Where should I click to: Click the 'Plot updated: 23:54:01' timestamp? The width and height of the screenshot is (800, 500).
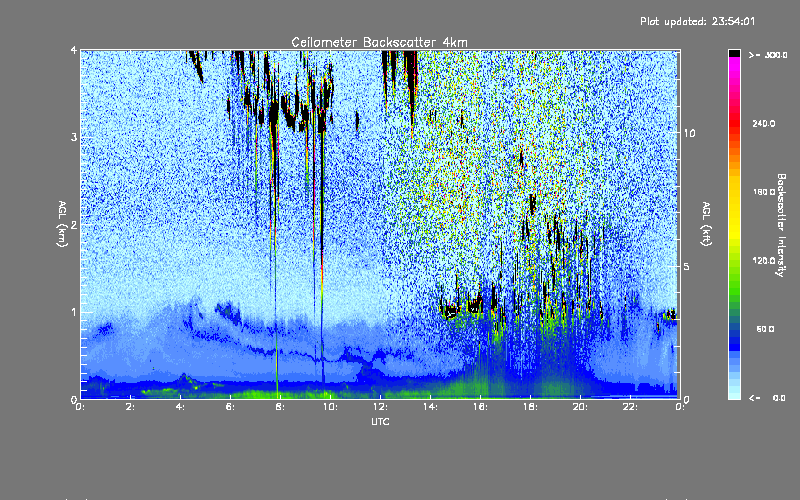click(x=697, y=21)
